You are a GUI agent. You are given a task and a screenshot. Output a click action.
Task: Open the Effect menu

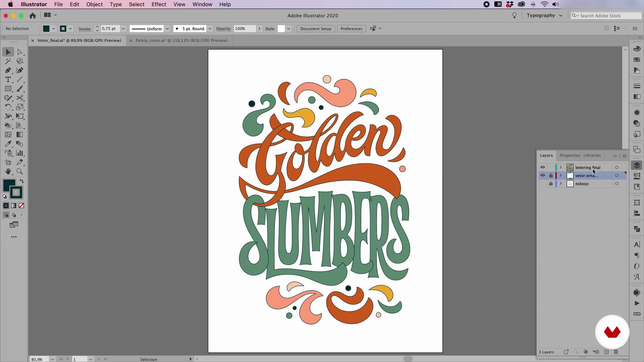click(x=159, y=4)
